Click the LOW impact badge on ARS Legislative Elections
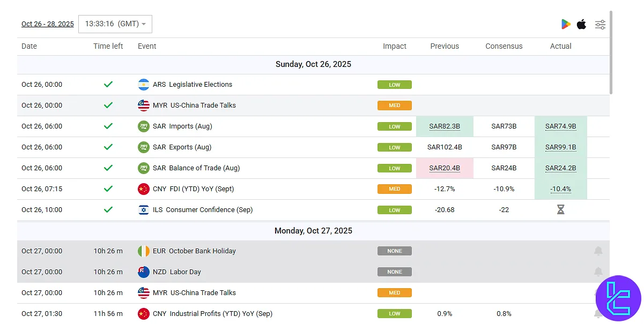Viewport: 644px width, 324px height. click(395, 85)
